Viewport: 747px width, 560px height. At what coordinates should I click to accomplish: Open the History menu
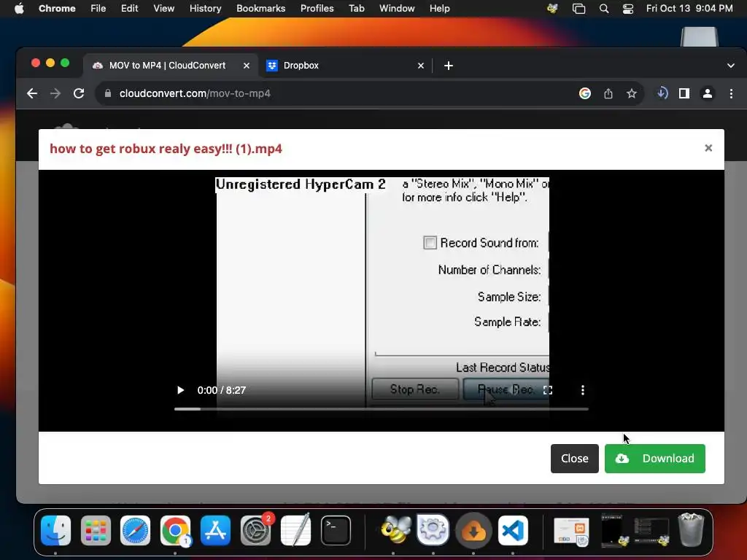pyautogui.click(x=205, y=8)
